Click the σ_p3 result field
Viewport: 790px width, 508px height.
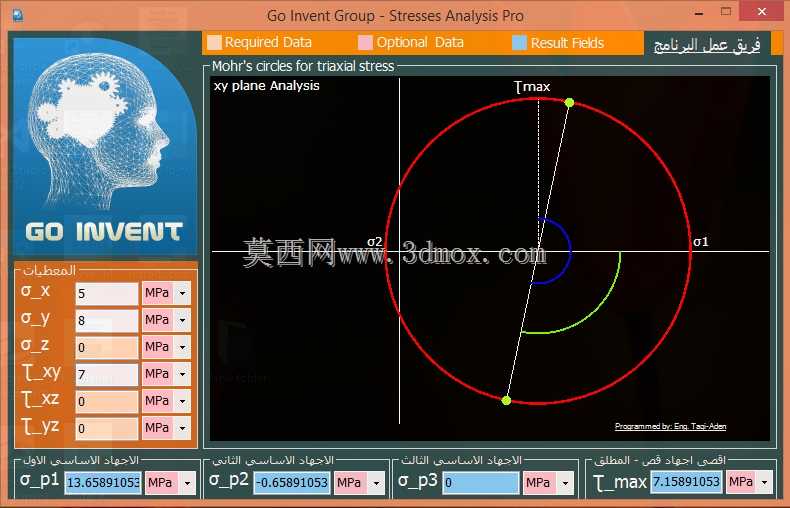click(481, 483)
